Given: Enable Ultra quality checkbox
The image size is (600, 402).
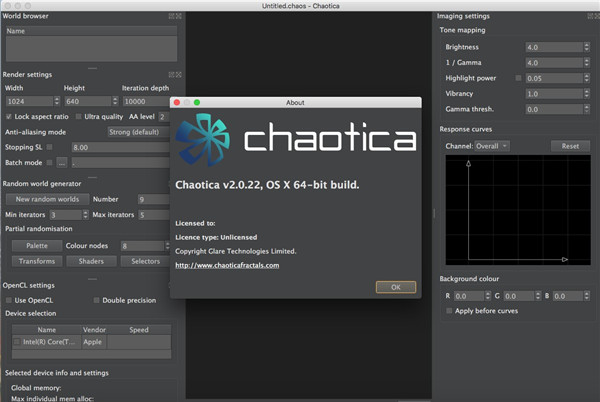Looking at the screenshot, I should (x=78, y=116).
